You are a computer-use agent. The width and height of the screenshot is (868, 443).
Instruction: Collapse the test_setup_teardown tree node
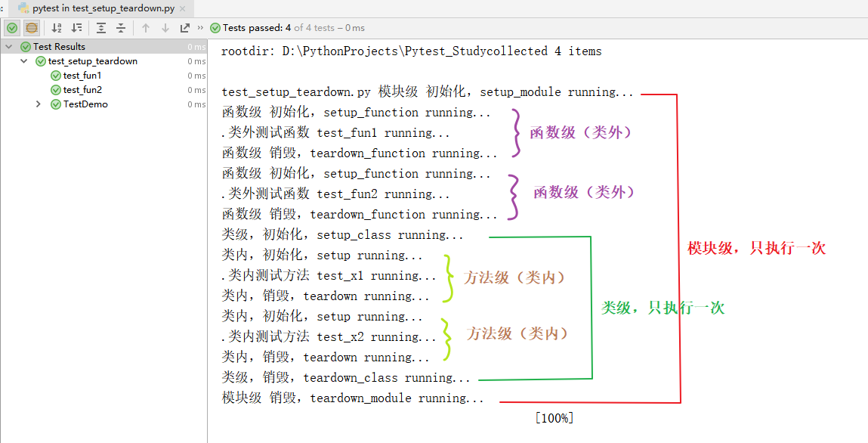point(24,61)
